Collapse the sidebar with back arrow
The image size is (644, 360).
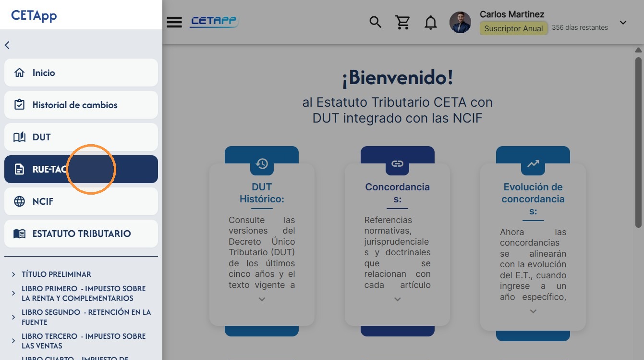coord(7,45)
